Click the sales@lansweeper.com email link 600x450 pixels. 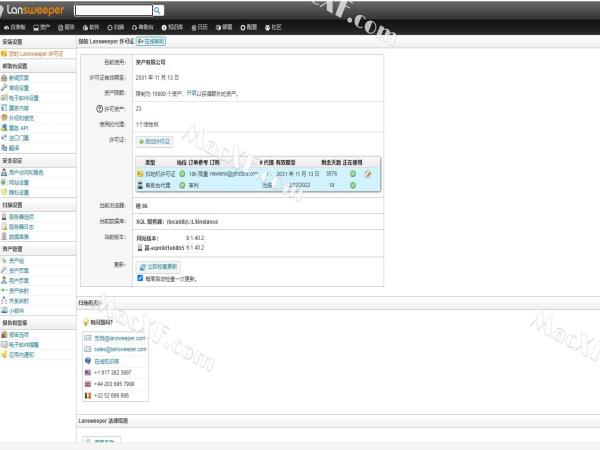[120, 349]
